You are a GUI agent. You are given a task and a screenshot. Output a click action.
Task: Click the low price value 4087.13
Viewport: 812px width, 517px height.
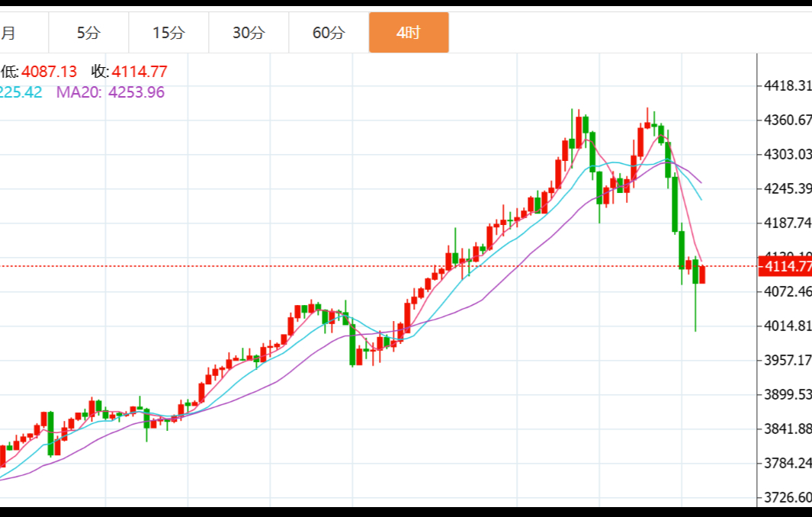pyautogui.click(x=50, y=72)
